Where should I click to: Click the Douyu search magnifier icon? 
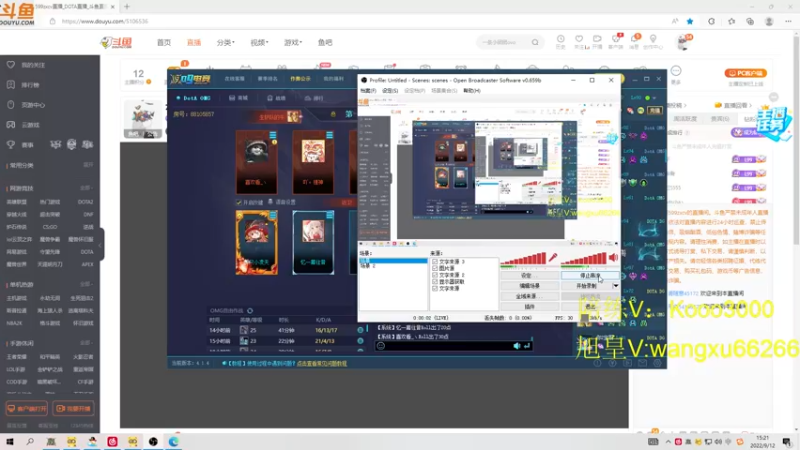click(535, 42)
